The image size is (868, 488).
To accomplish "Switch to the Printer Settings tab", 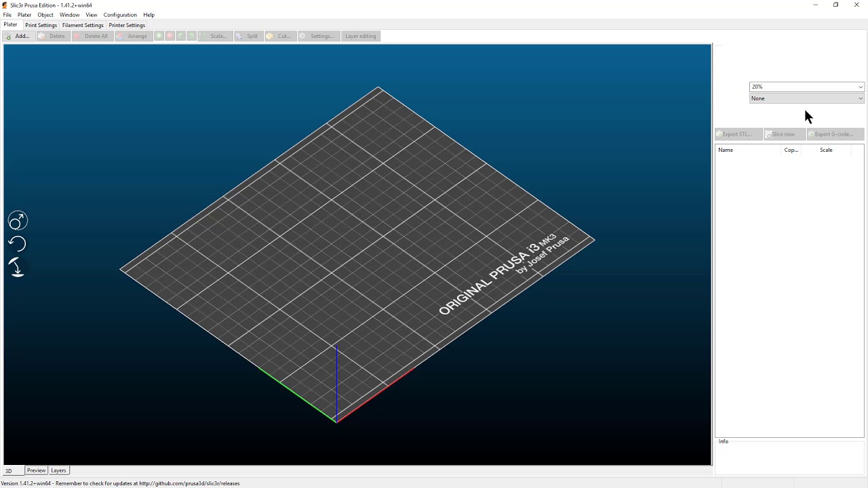I will pyautogui.click(x=127, y=25).
